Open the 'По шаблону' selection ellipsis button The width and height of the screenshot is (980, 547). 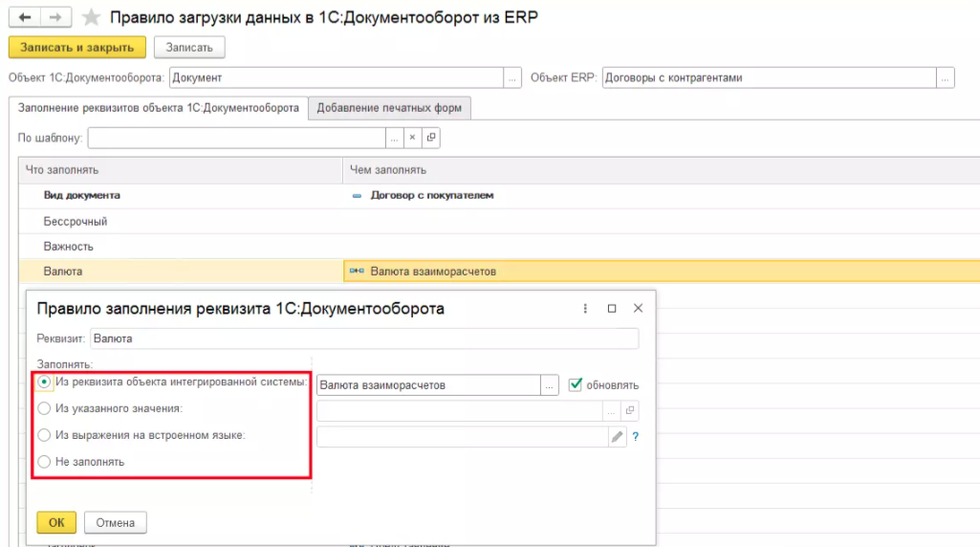tap(394, 138)
